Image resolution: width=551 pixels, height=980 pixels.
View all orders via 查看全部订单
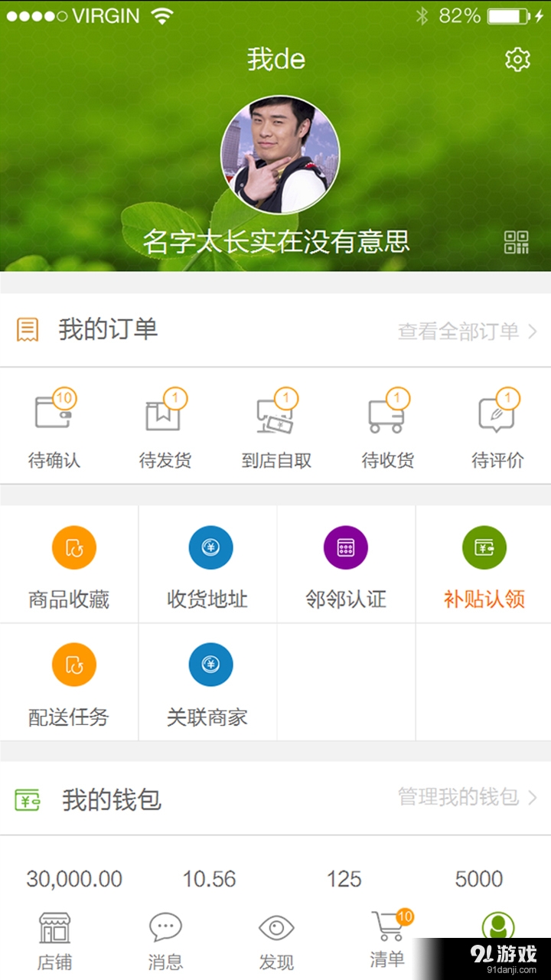tap(458, 331)
